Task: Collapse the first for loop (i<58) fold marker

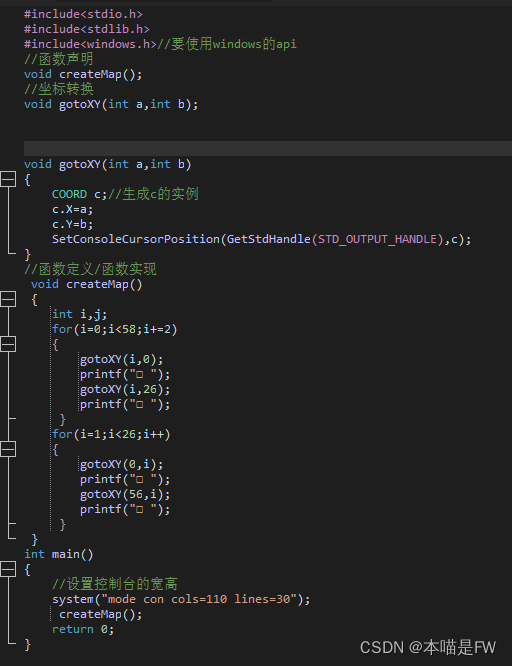Action: (8, 344)
